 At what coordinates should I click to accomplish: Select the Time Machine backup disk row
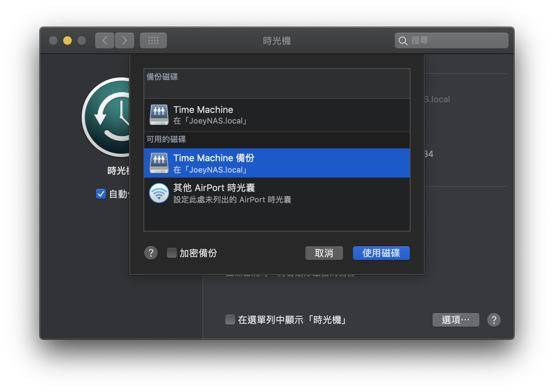click(x=277, y=115)
